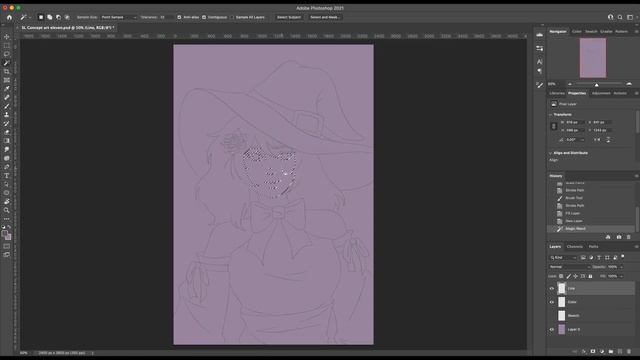This screenshot has width=640, height=360.
Task: Collapse the Transform section
Action: click(x=550, y=115)
